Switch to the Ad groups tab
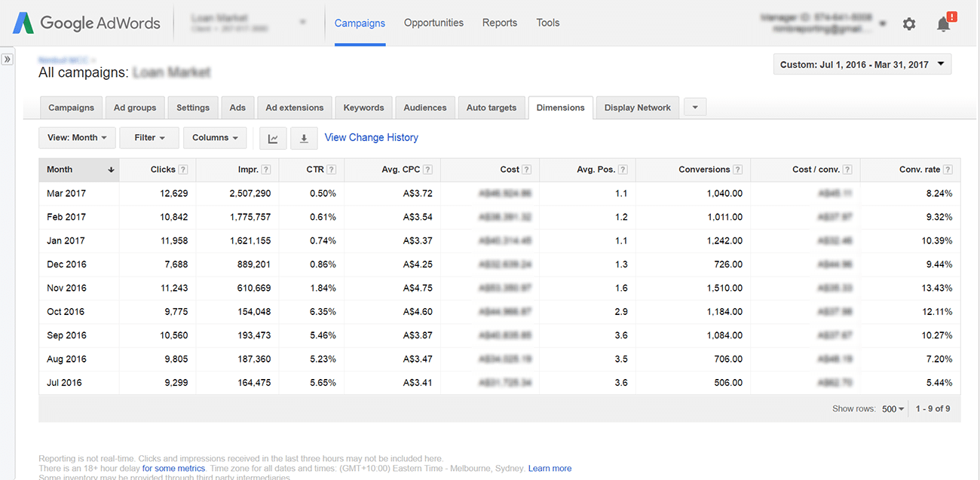Viewport: 980px width, 480px height. coord(135,108)
